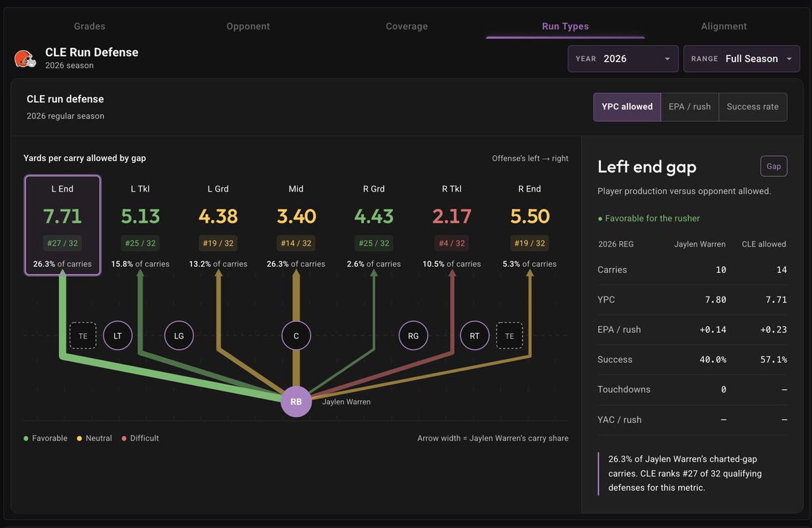Select the R Grd gap card

tap(374, 225)
